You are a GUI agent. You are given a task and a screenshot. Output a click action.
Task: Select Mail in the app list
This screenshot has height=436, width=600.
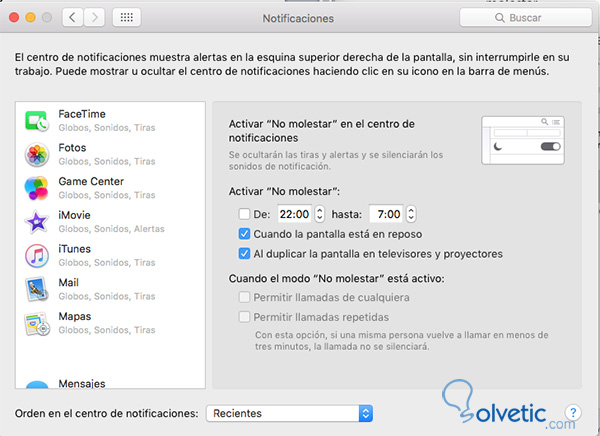click(x=110, y=289)
